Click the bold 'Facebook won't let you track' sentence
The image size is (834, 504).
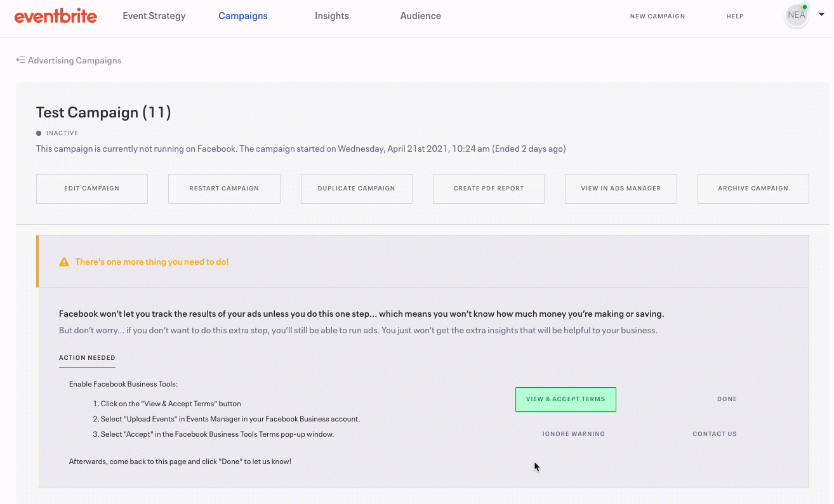click(362, 314)
